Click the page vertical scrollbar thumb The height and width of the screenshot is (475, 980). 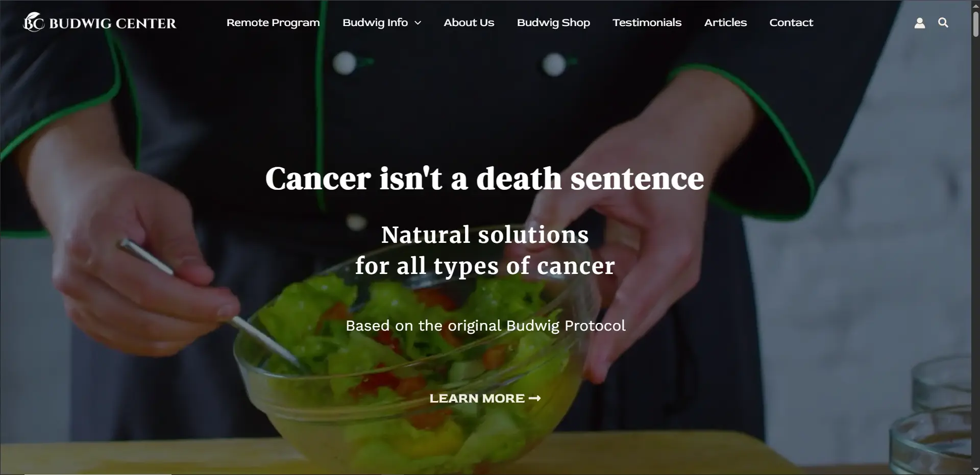tap(975, 23)
